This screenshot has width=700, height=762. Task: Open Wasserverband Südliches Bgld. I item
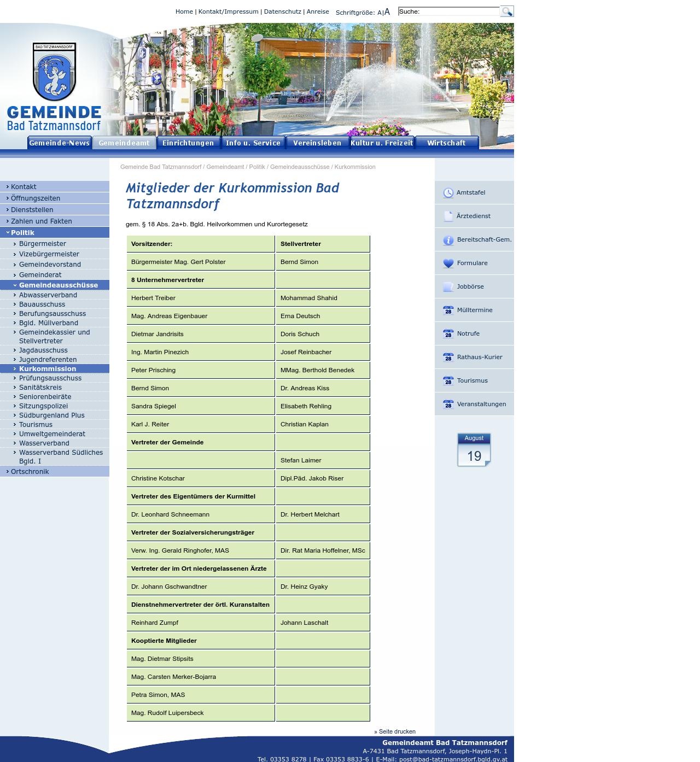(x=55, y=457)
